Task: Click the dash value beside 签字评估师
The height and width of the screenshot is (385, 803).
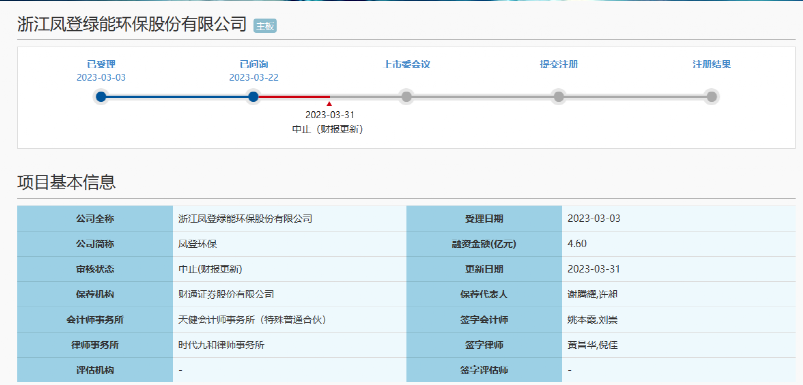Action: click(x=570, y=370)
